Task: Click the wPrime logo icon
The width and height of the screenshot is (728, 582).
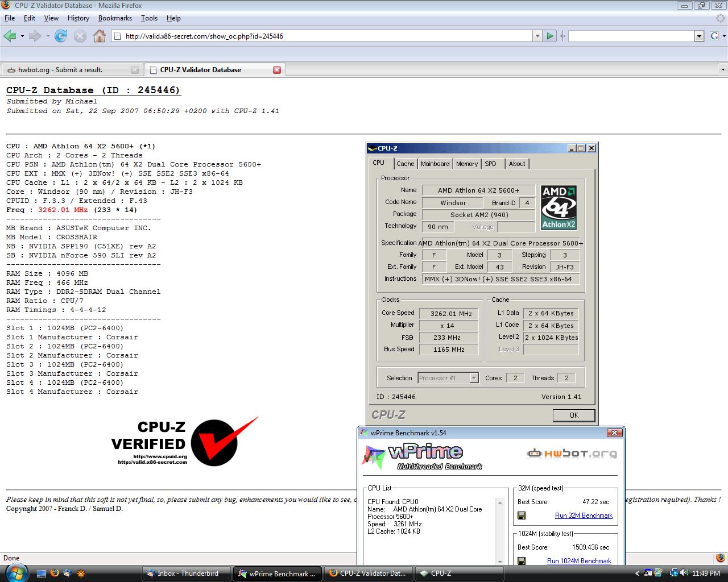Action: click(374, 458)
